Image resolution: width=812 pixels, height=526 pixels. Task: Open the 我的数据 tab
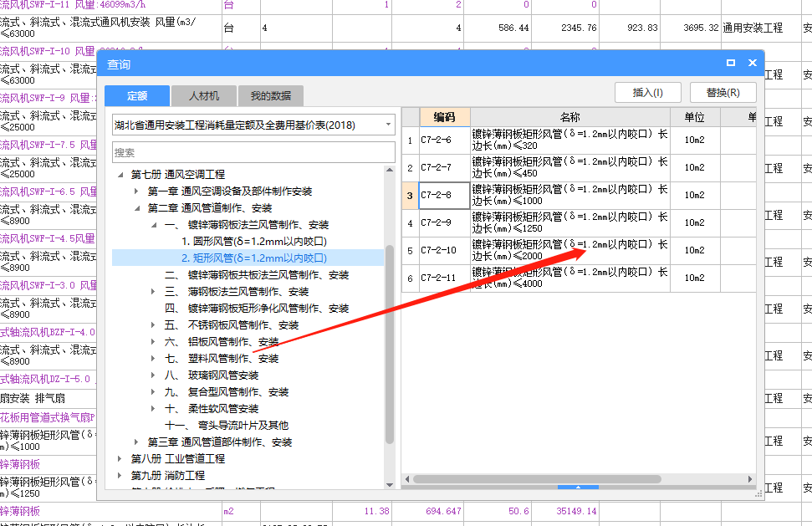270,96
